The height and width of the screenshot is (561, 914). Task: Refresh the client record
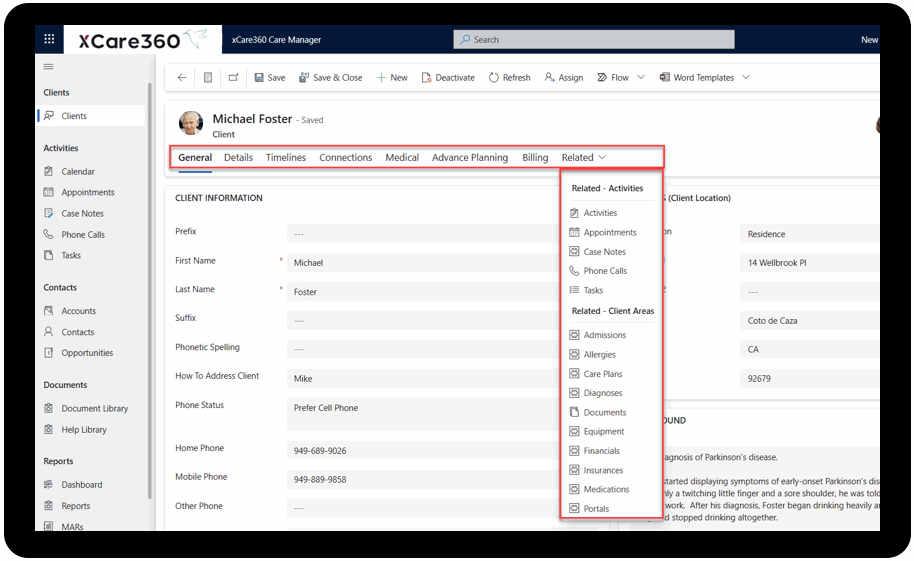pos(509,78)
